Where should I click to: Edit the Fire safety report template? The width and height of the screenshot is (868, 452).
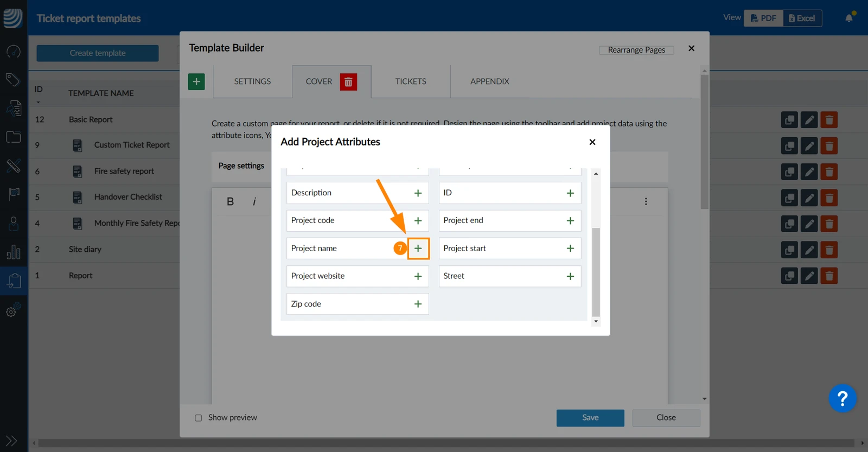tap(809, 172)
